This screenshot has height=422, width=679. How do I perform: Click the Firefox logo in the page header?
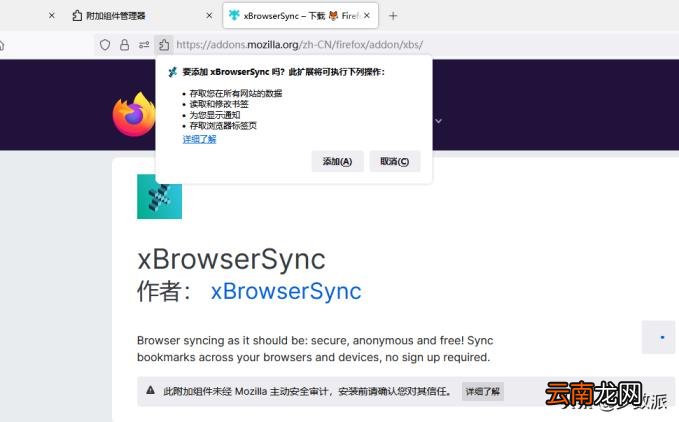(134, 115)
